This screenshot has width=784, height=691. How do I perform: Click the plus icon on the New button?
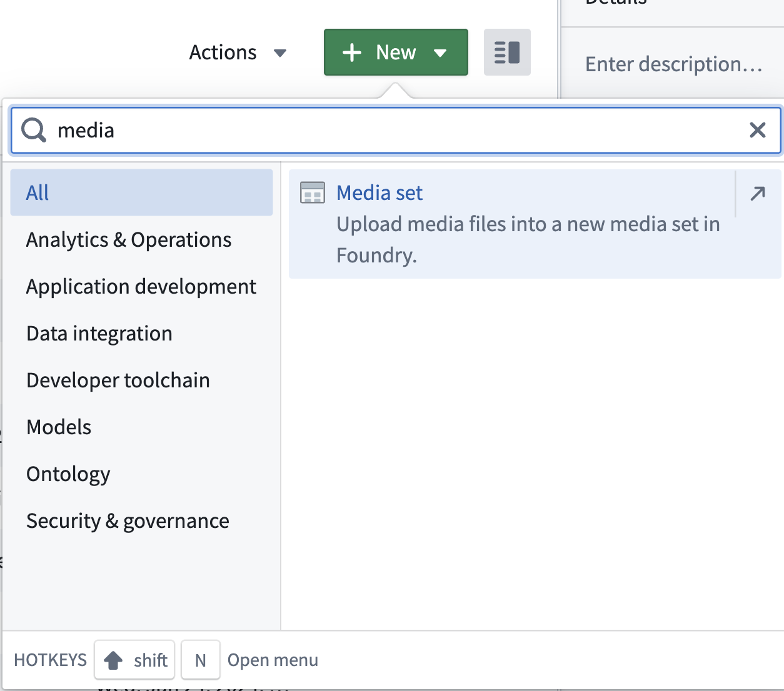click(352, 52)
